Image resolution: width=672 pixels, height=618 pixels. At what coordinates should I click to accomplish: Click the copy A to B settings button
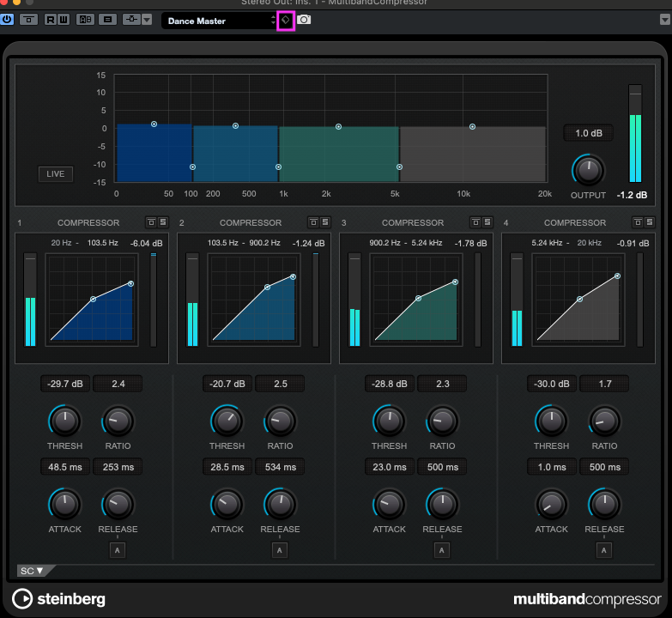click(107, 20)
